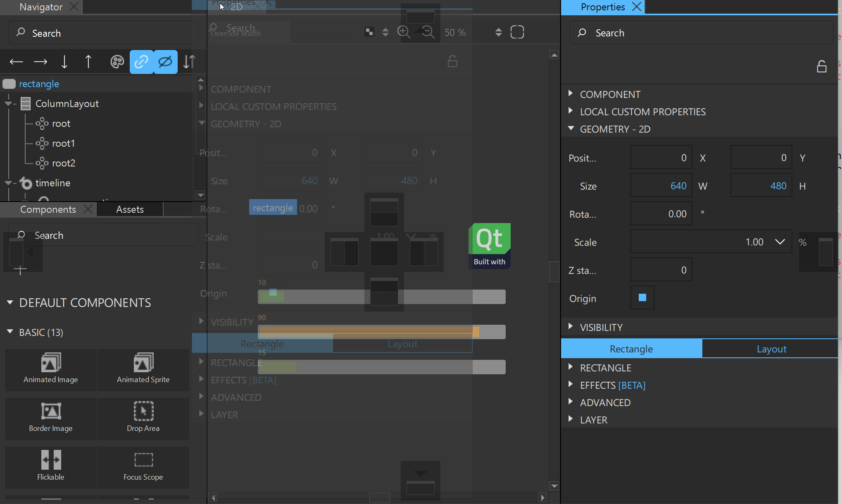The image size is (842, 504).
Task: Switch to the Assets tab
Action: click(130, 209)
